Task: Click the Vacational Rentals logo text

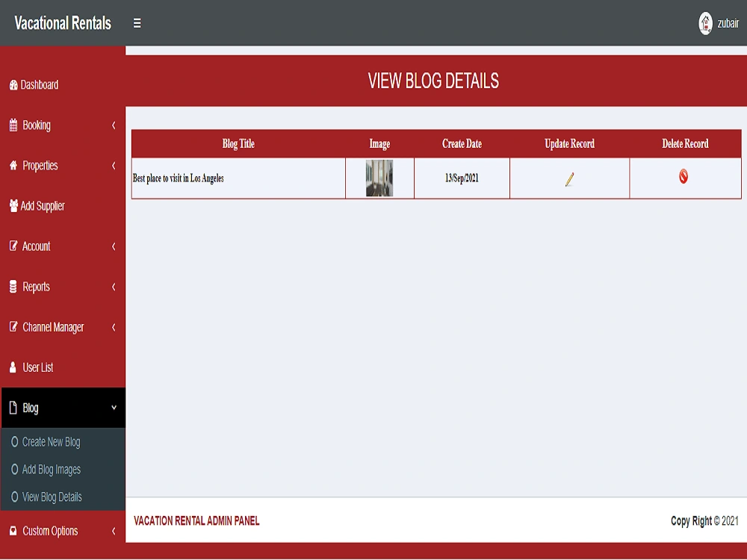Action: [x=63, y=23]
